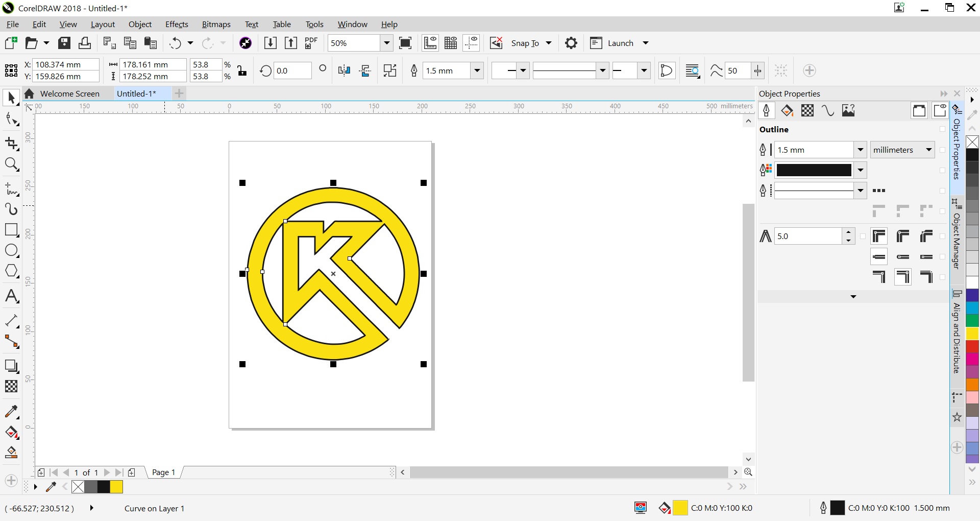Open zoom level dropdown

coord(386,43)
